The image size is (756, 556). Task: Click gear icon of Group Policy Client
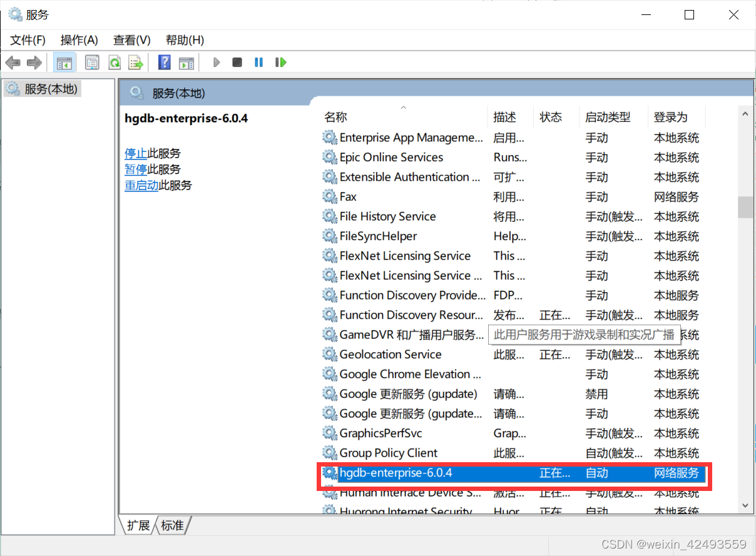coord(330,453)
